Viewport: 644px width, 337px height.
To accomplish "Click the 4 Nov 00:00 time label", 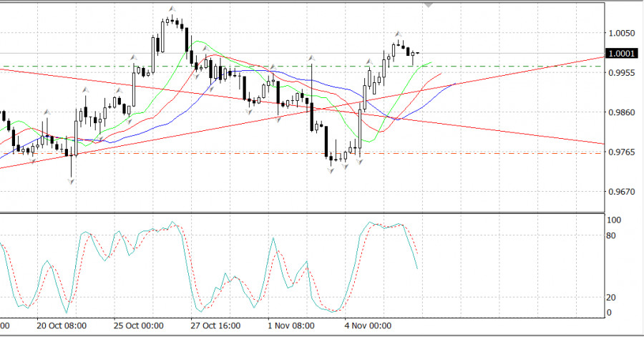I will pyautogui.click(x=368, y=326).
